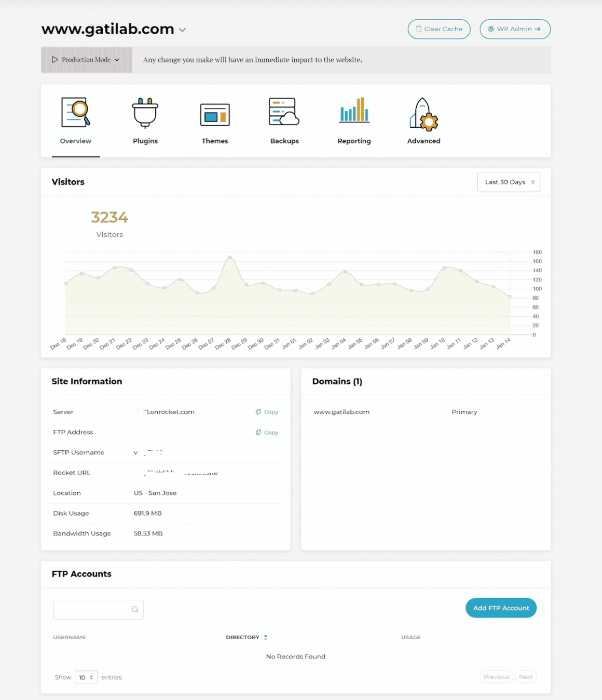Open the Themes section icon
Screen dimensions: 602x700
[x=214, y=112]
